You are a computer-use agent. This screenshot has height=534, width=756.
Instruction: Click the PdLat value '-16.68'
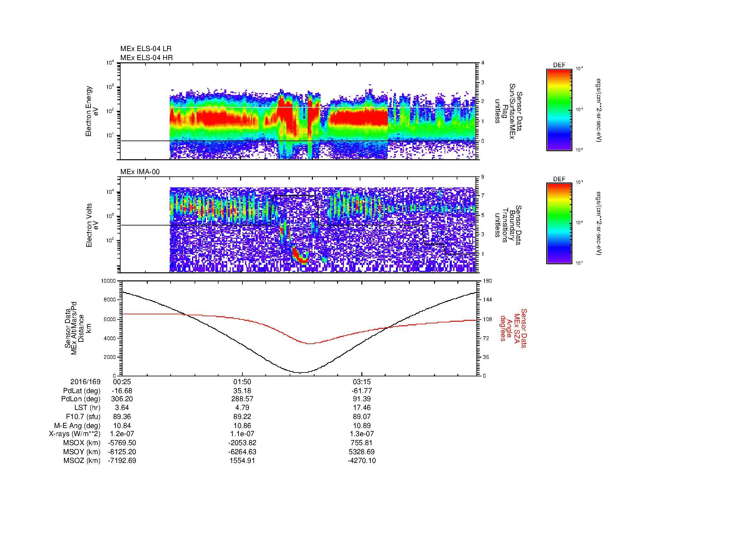(x=122, y=391)
